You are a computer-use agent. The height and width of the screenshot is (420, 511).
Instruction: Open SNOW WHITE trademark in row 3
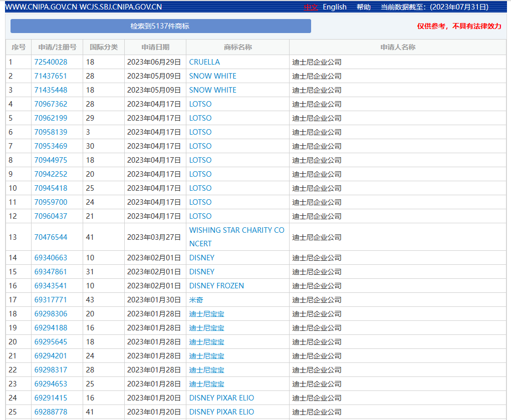coord(212,90)
